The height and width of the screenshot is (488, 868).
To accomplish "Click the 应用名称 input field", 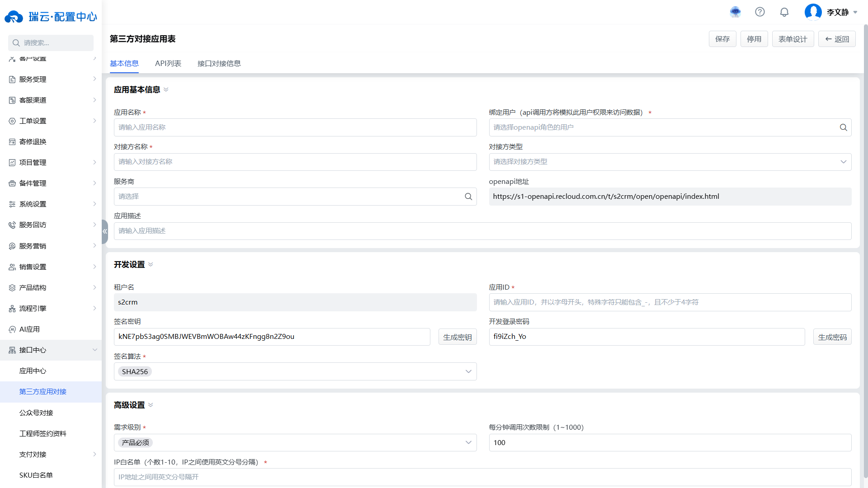I will [295, 127].
